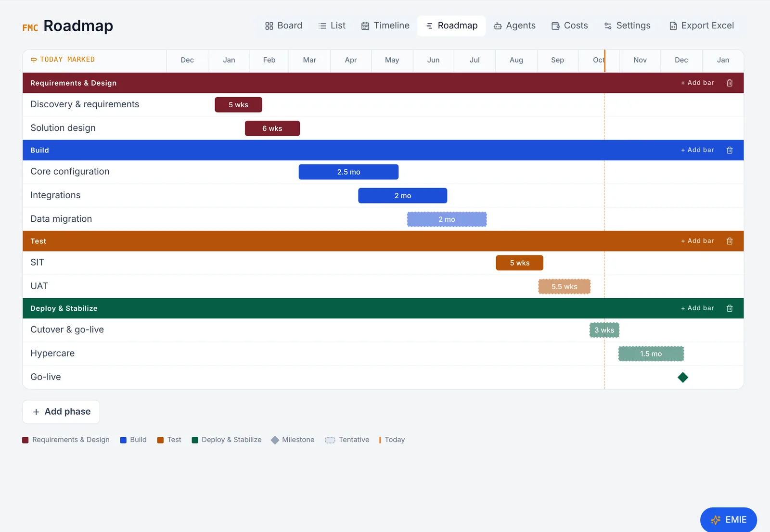Click the TODAY MARKED label

point(63,60)
